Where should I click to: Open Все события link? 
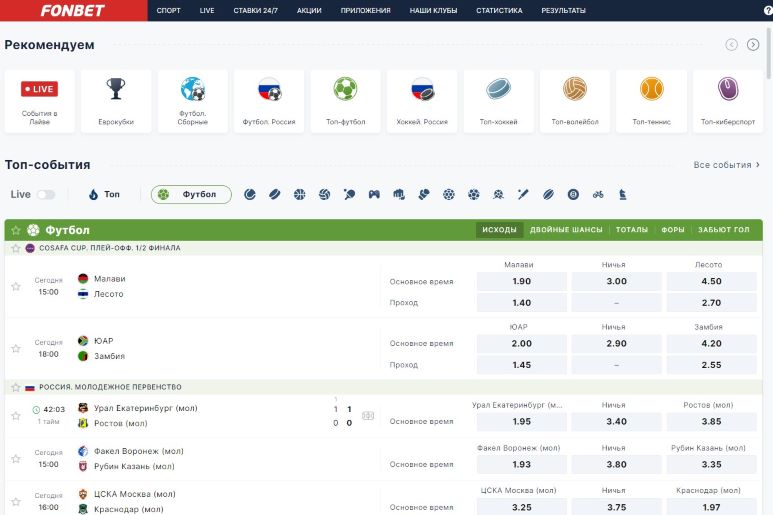(x=727, y=165)
